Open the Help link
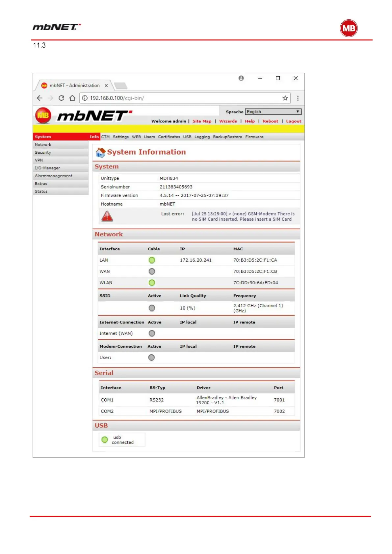Viewport: 392px width, 554px height. click(x=250, y=121)
